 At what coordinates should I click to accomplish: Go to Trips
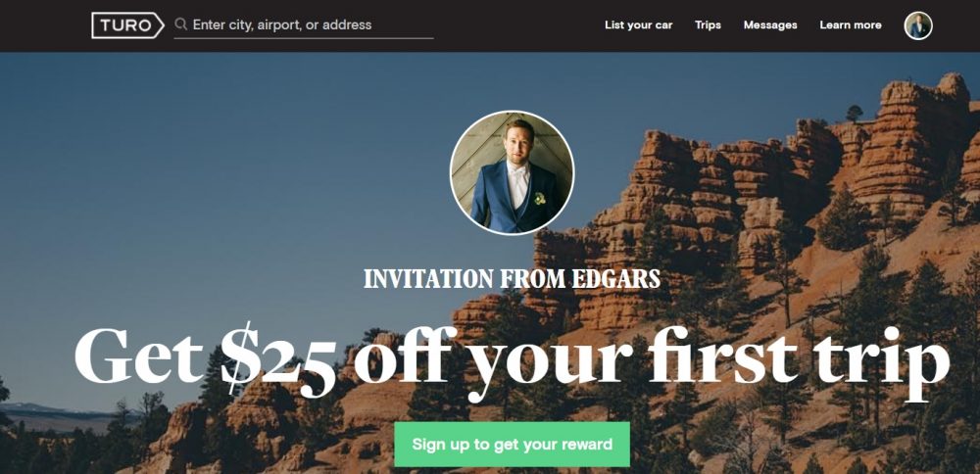(x=708, y=25)
